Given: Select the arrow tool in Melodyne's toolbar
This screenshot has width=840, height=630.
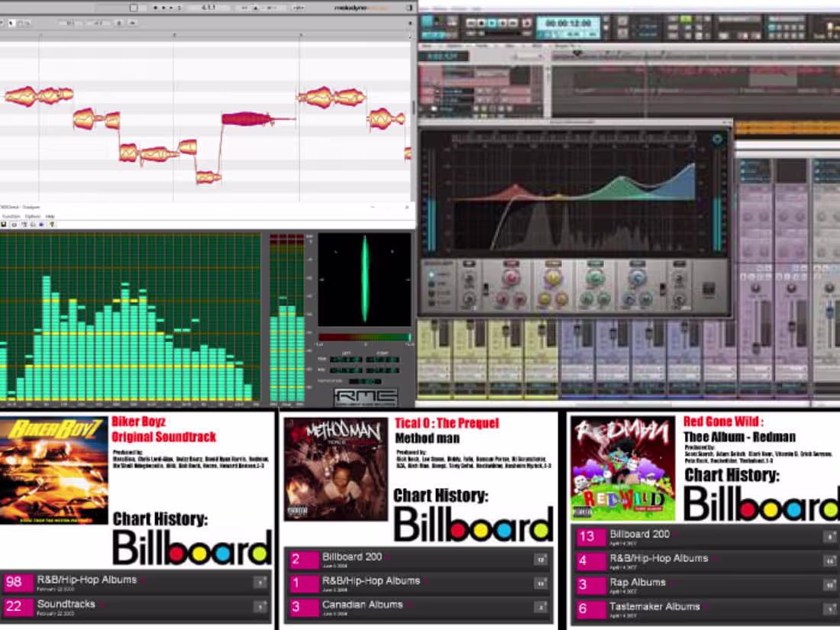Looking at the screenshot, I should coord(11,22).
